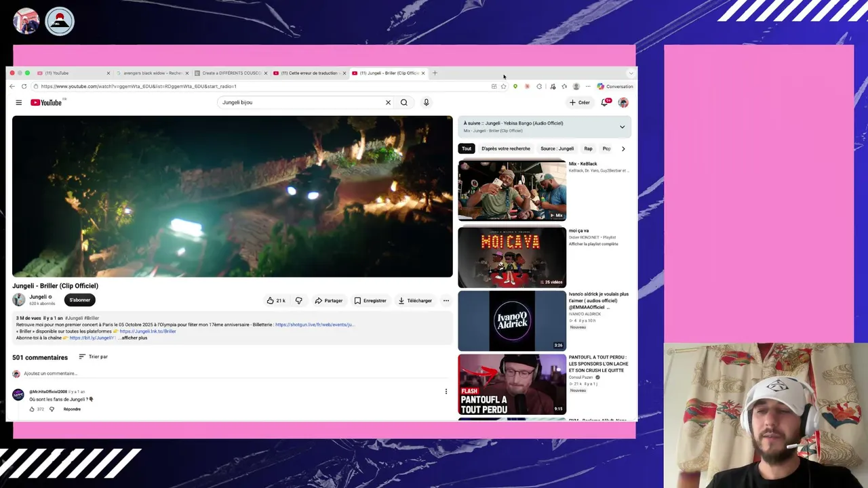
Task: Open the notifications bell
Action: [x=605, y=102]
